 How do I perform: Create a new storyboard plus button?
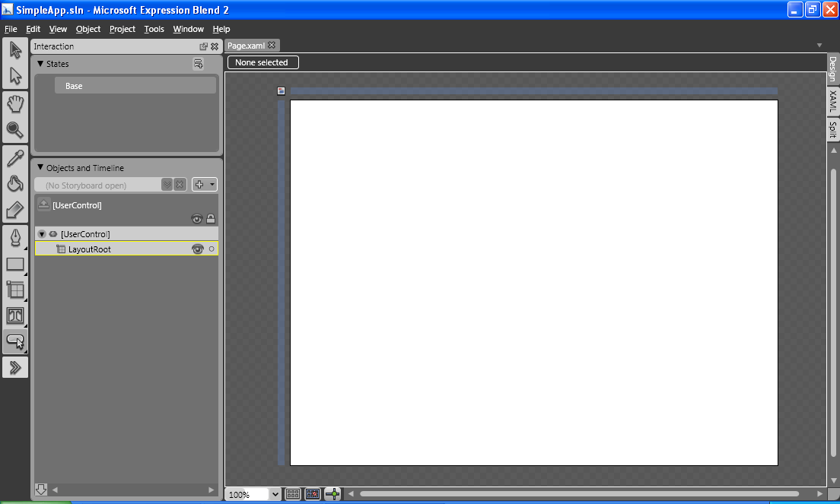pyautogui.click(x=199, y=185)
